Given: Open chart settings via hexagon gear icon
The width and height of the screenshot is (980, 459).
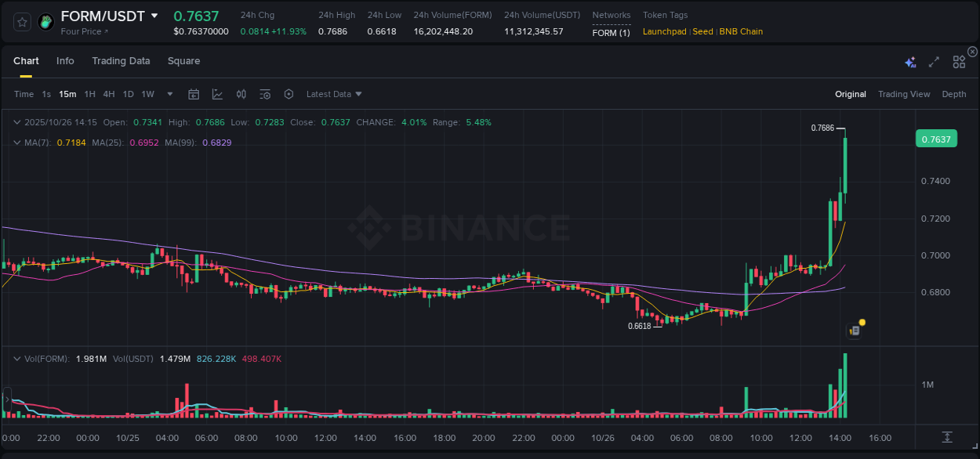Looking at the screenshot, I should [289, 93].
